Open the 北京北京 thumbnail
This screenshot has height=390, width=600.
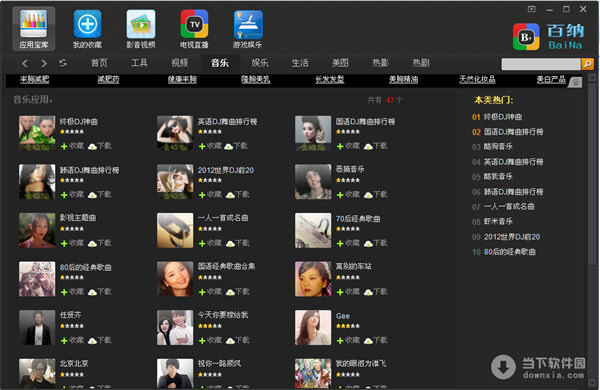pyautogui.click(x=37, y=374)
